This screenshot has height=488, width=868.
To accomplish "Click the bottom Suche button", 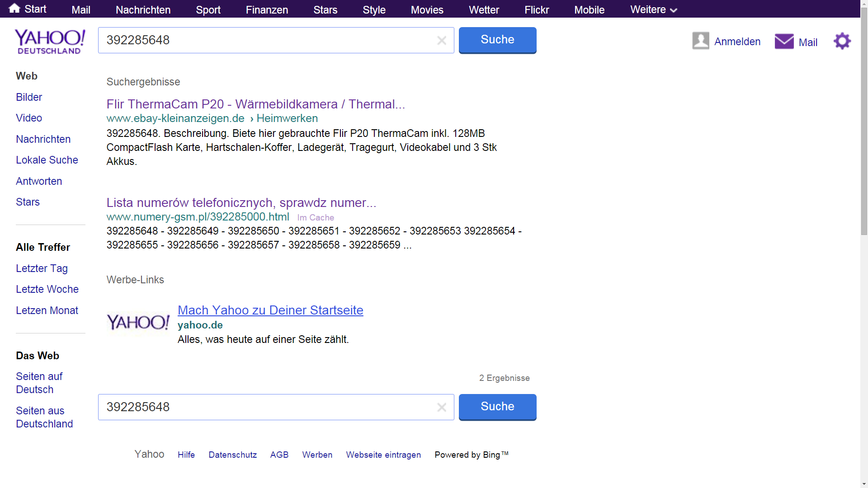I will (x=497, y=407).
